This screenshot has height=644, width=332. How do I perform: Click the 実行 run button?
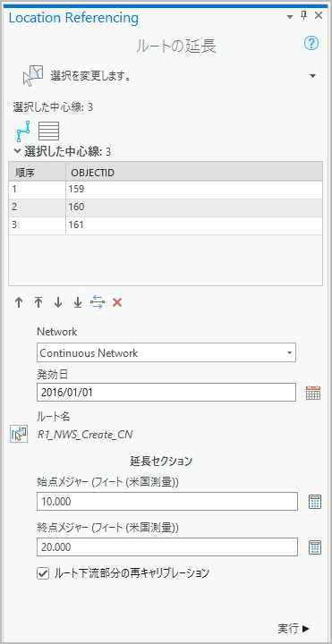click(x=294, y=628)
